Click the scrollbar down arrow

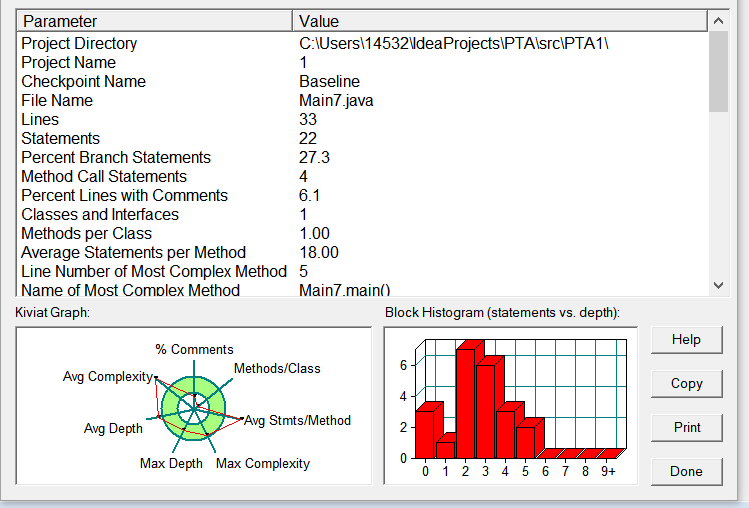pos(718,285)
